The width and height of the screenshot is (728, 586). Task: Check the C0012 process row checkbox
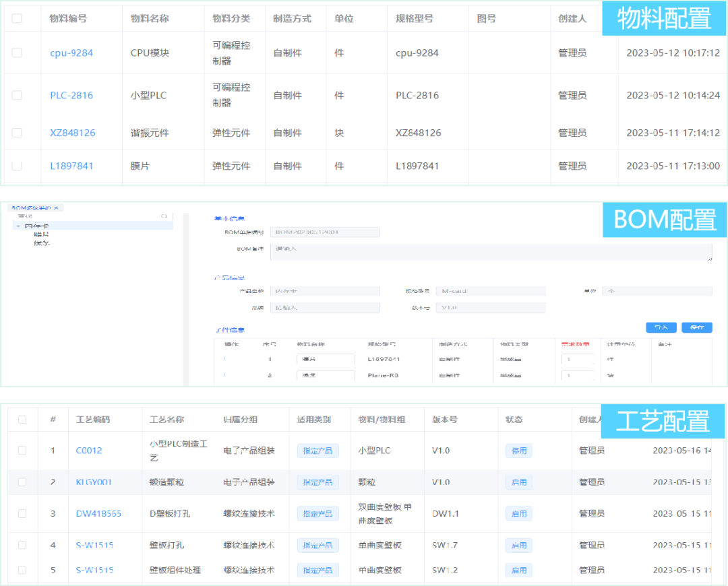click(22, 450)
